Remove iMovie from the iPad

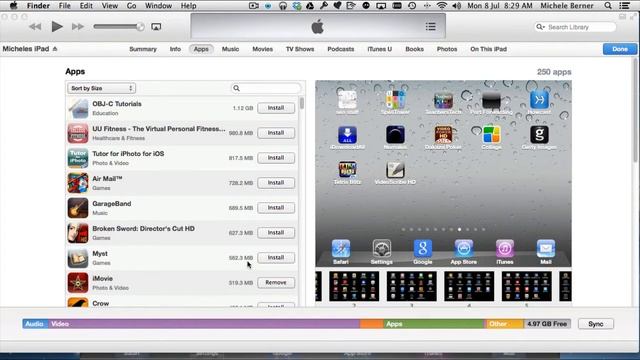tap(276, 282)
